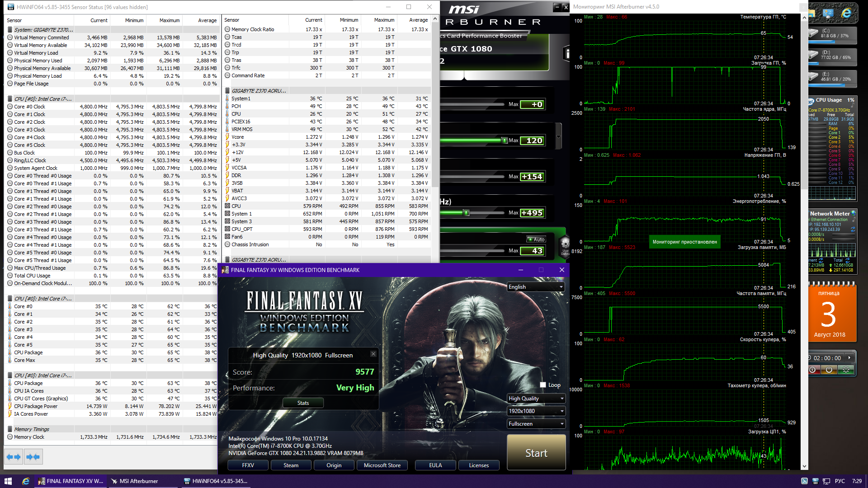Viewport: 868px width, 488px height.
Task: Enable the Loop checkbox
Action: (543, 385)
